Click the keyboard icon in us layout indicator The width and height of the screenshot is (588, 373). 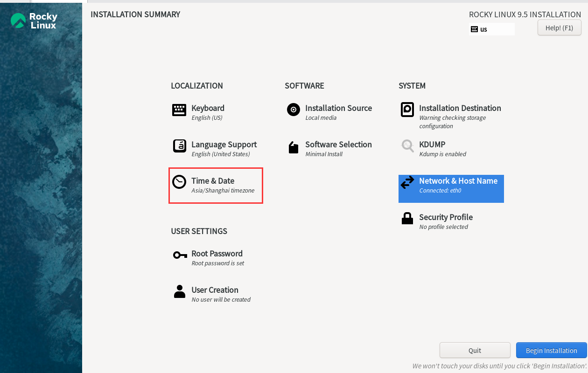pyautogui.click(x=474, y=29)
